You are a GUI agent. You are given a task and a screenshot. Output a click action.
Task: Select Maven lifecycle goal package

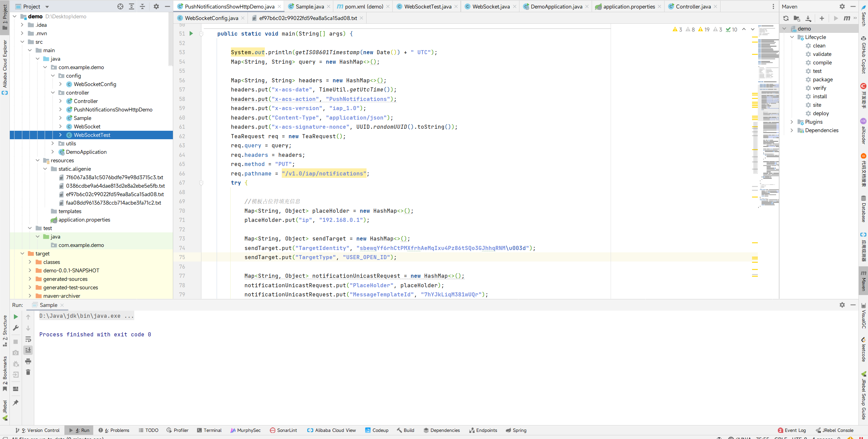click(822, 80)
